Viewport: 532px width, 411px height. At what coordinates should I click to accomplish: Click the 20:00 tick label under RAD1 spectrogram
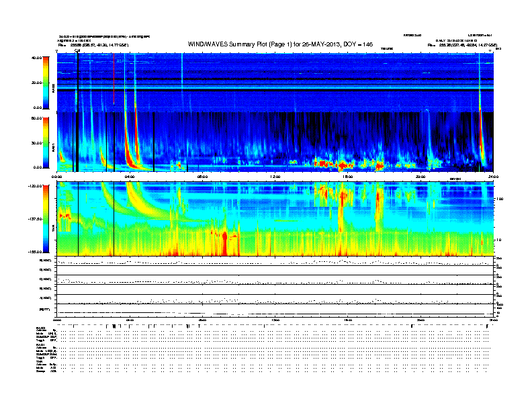pos(420,177)
